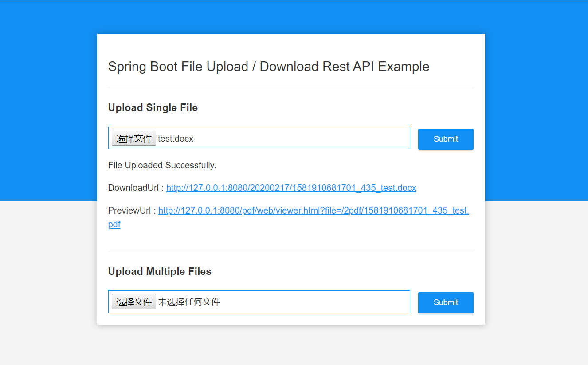Click Submit button under Upload Multiple Files
Viewport: 588px width, 365px height.
pos(446,302)
